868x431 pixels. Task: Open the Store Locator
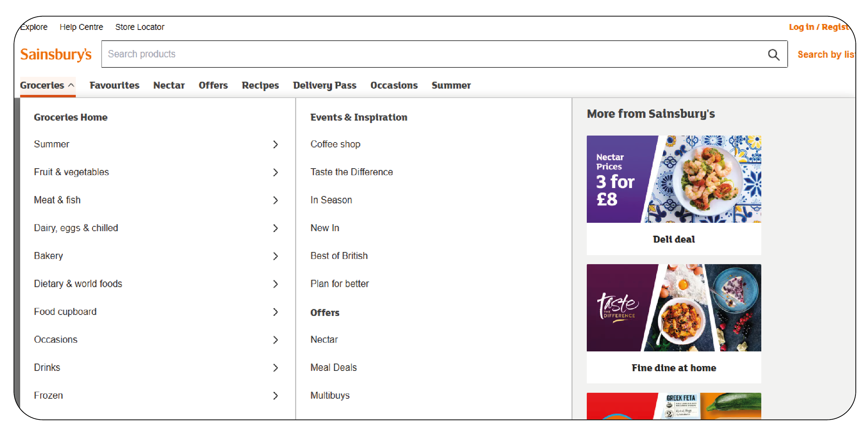[x=140, y=27]
